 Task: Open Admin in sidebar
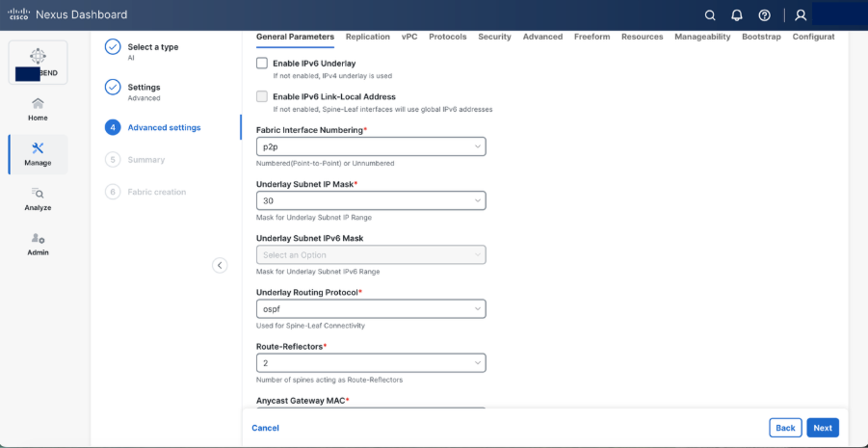pyautogui.click(x=38, y=244)
